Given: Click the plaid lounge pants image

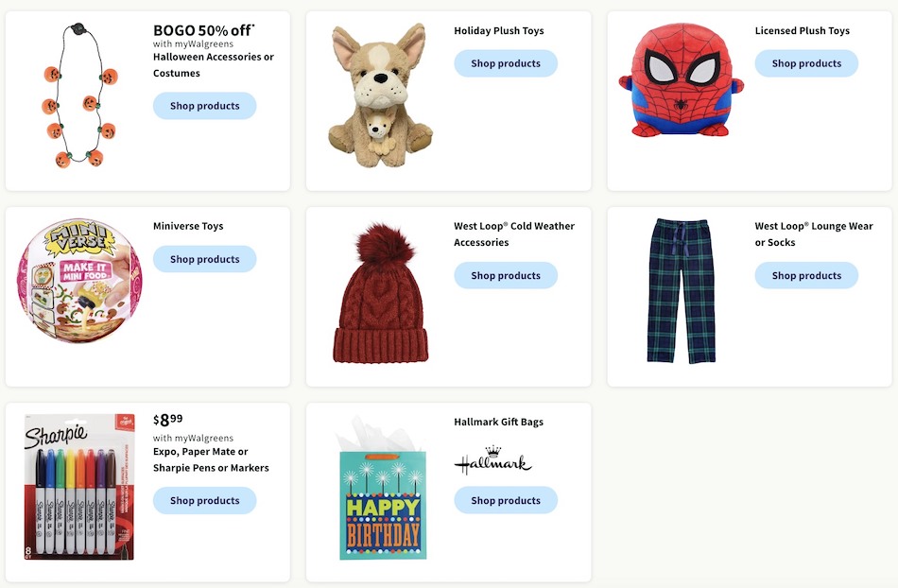Looking at the screenshot, I should [x=681, y=291].
